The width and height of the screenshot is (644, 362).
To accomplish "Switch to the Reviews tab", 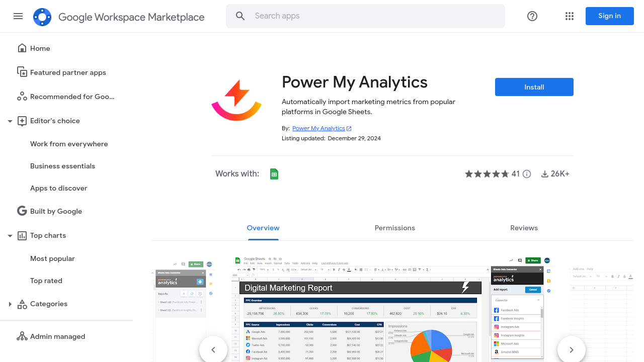I will click(524, 228).
